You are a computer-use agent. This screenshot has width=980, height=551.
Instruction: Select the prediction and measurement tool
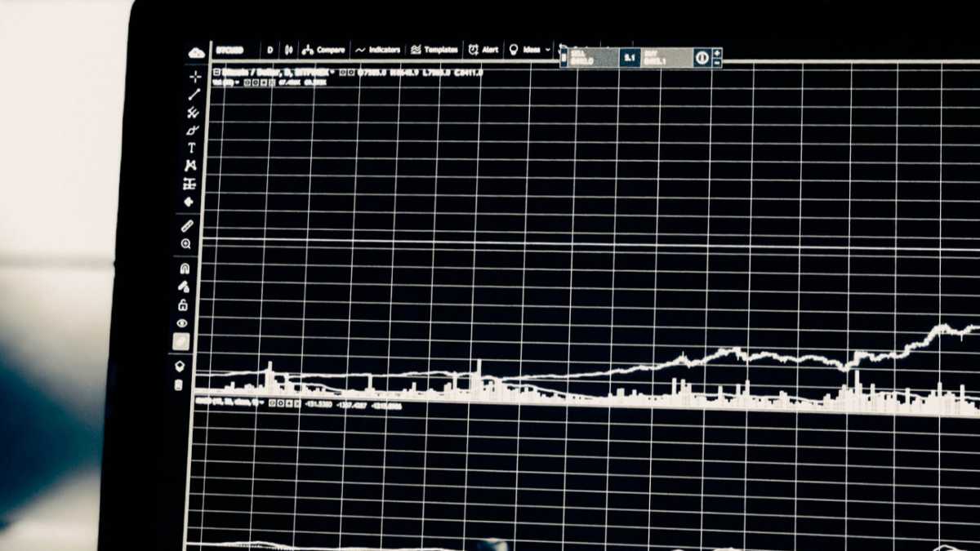(189, 184)
